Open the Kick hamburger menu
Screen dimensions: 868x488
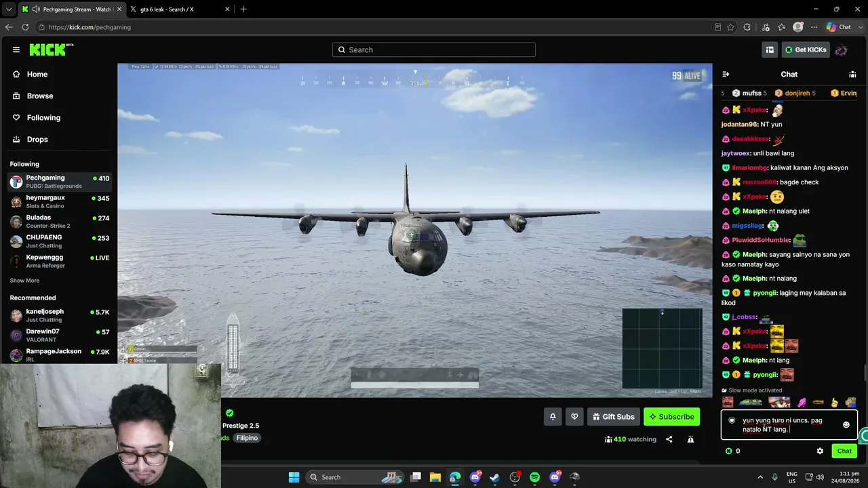click(x=16, y=49)
